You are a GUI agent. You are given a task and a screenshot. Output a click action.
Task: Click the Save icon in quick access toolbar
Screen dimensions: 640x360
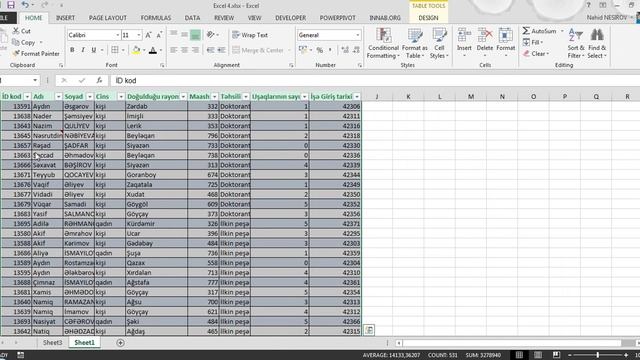point(11,5)
